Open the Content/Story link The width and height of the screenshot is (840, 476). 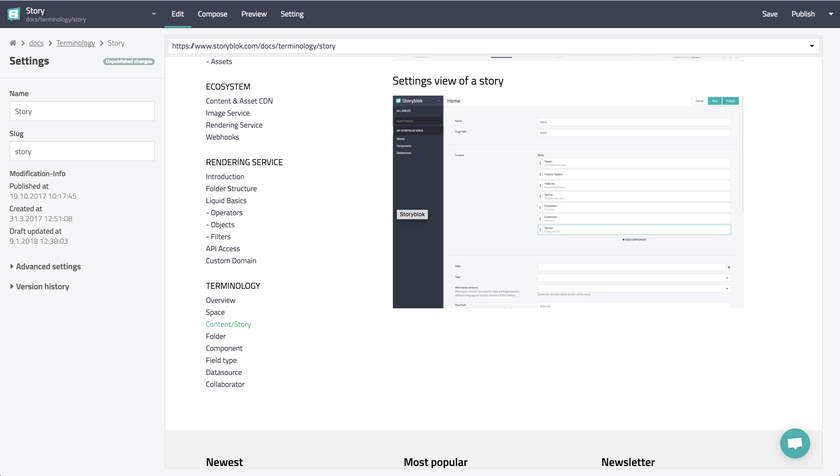click(x=228, y=324)
